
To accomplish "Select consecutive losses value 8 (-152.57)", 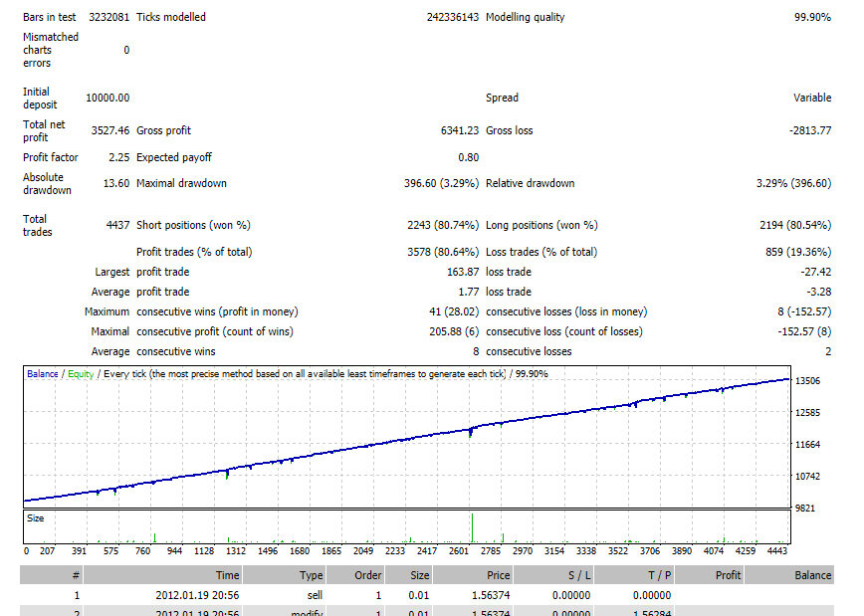I will 804,311.
